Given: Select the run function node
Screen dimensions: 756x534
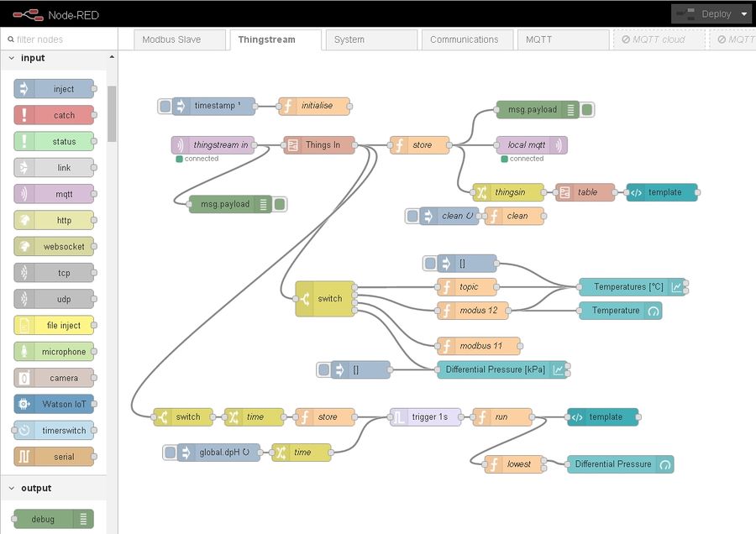Looking at the screenshot, I should point(502,416).
